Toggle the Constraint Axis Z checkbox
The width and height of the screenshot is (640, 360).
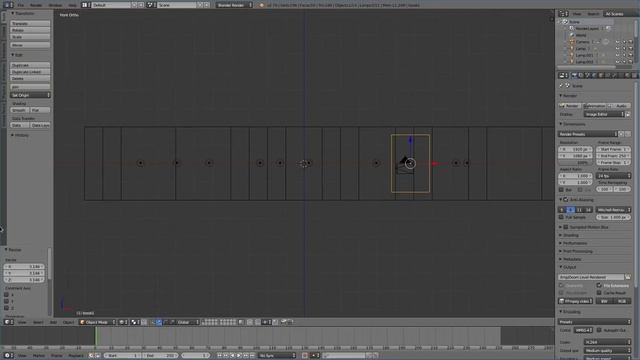[x=6, y=308]
